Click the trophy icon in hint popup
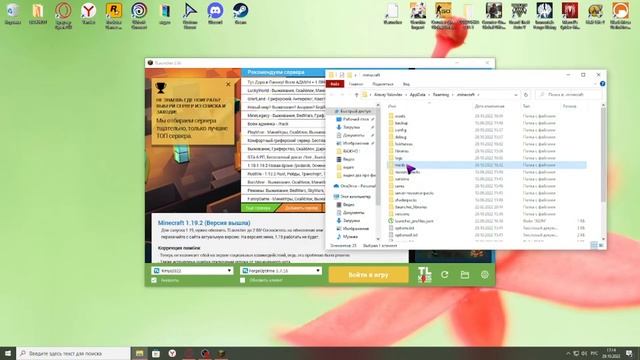640x360 pixels. tap(161, 88)
